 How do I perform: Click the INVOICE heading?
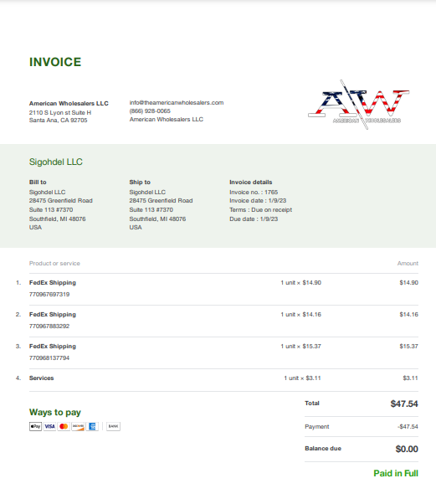(x=55, y=62)
